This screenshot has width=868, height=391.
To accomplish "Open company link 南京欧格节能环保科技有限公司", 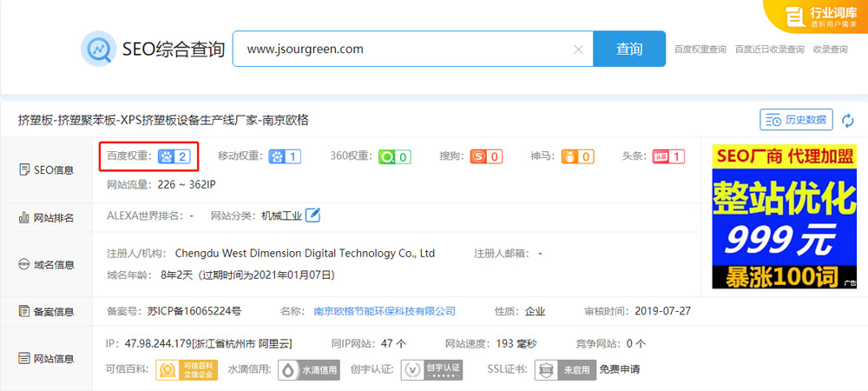I will click(385, 310).
